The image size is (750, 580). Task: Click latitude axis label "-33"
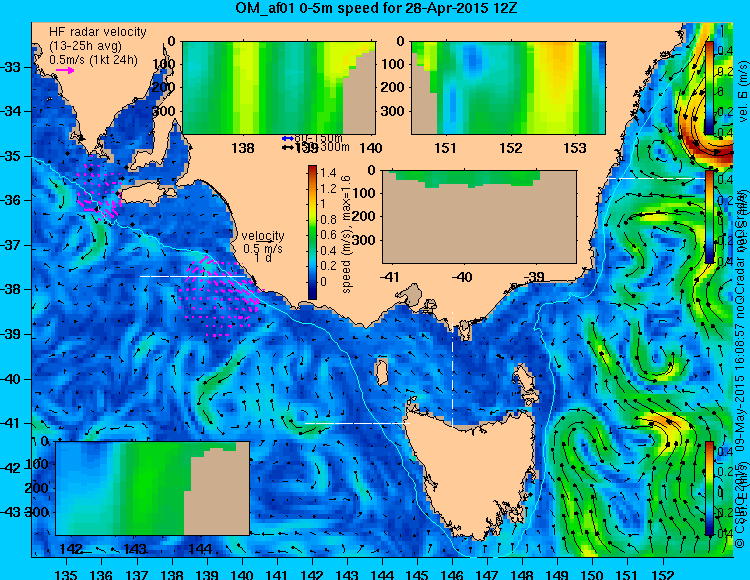tap(11, 67)
